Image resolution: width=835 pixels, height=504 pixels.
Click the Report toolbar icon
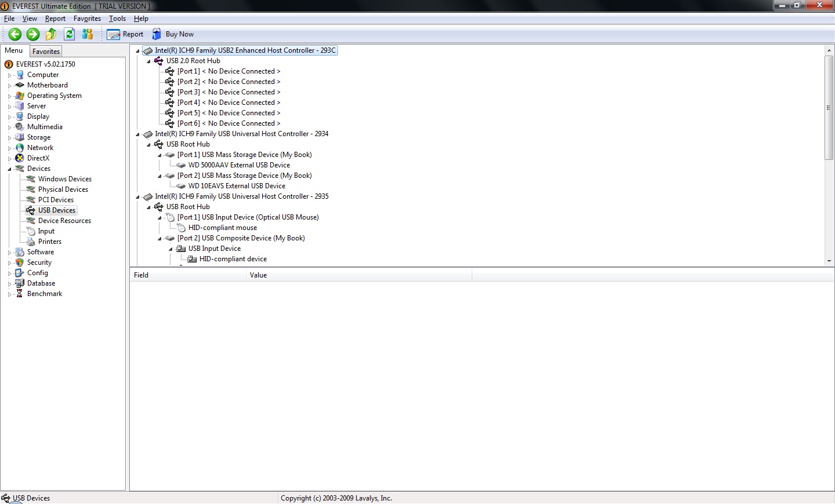[x=114, y=34]
